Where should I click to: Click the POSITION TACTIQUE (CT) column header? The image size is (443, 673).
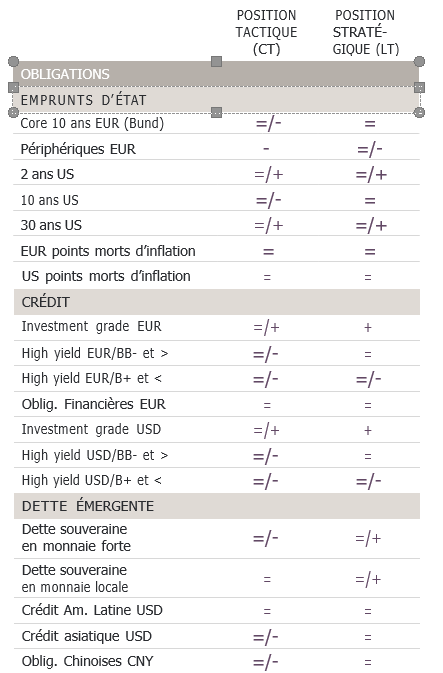point(266,32)
